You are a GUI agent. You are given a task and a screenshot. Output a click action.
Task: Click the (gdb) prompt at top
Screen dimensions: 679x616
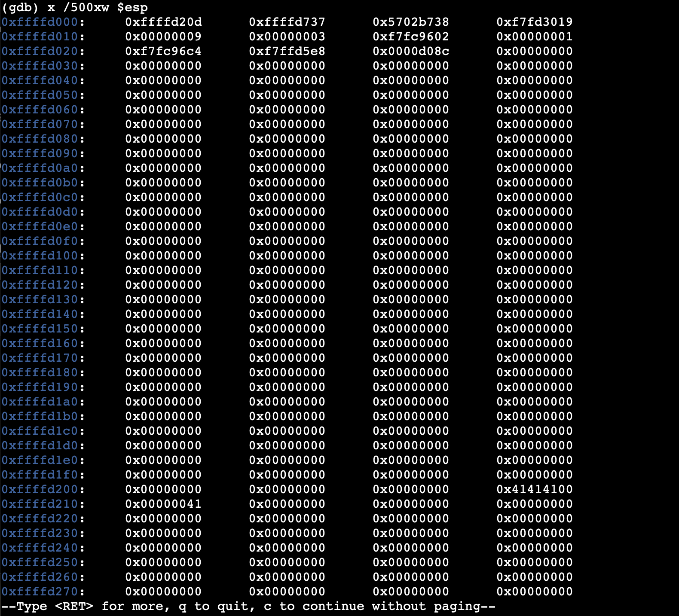[x=20, y=7]
